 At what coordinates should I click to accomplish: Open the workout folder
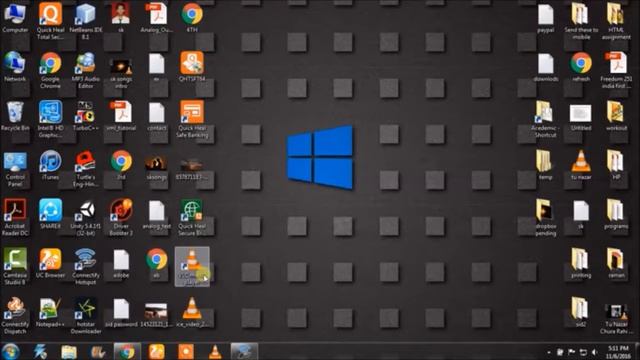point(616,116)
